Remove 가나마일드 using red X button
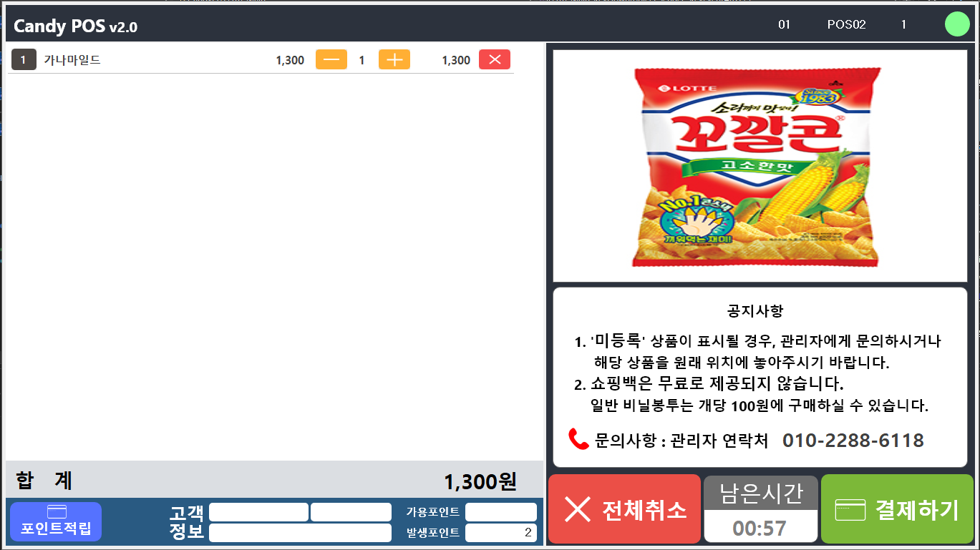 [x=495, y=60]
